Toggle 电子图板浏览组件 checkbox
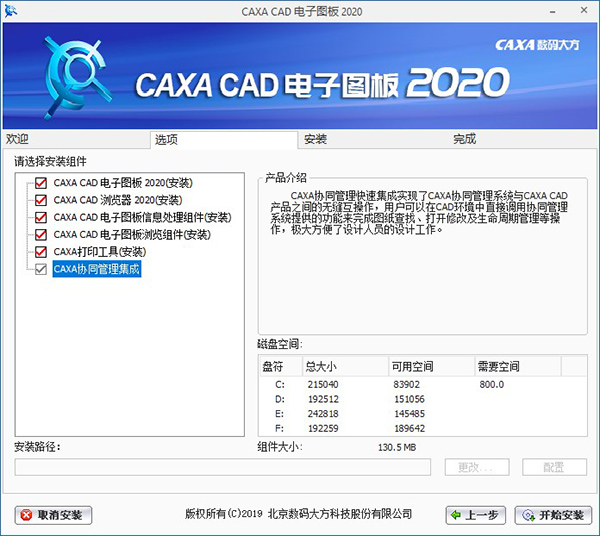Screen dimensions: 600x536 [x=41, y=235]
